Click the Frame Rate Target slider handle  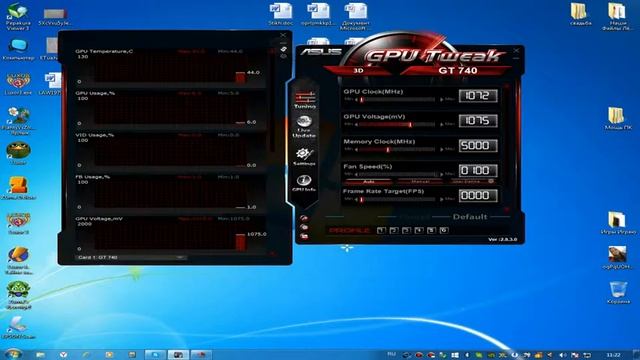pos(362,199)
